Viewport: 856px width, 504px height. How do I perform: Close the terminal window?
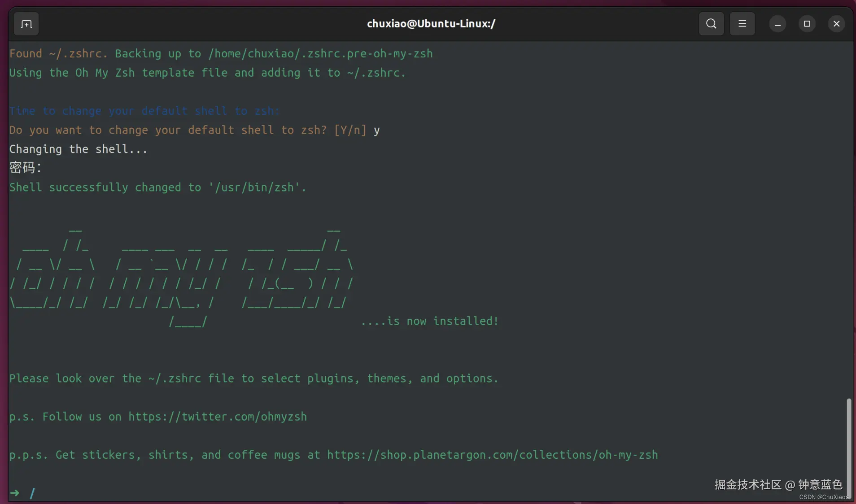[837, 24]
